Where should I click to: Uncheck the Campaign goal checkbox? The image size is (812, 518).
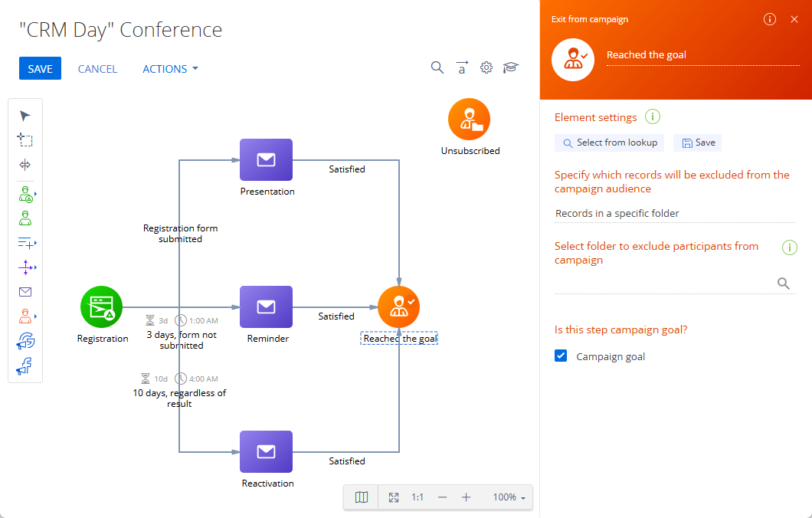(561, 356)
